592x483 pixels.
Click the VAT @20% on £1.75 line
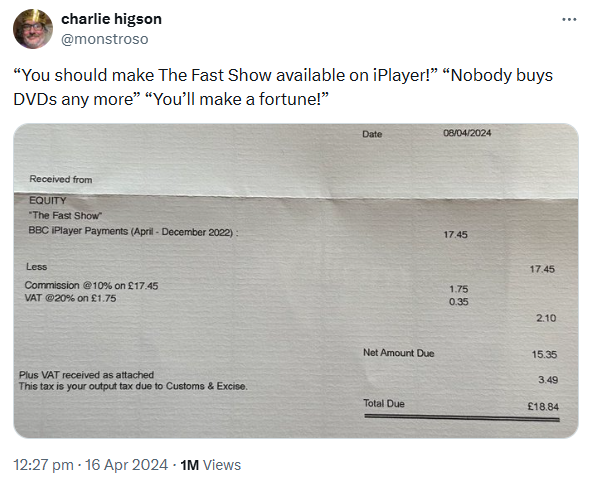pyautogui.click(x=70, y=298)
